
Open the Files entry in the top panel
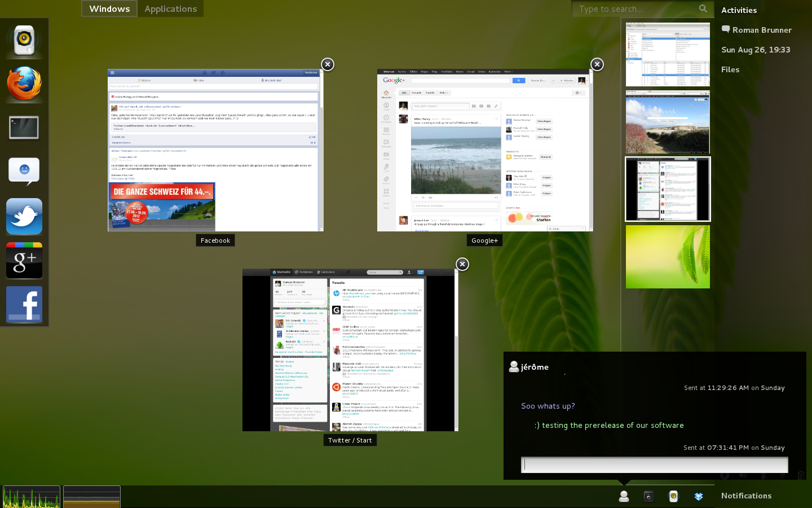point(730,69)
